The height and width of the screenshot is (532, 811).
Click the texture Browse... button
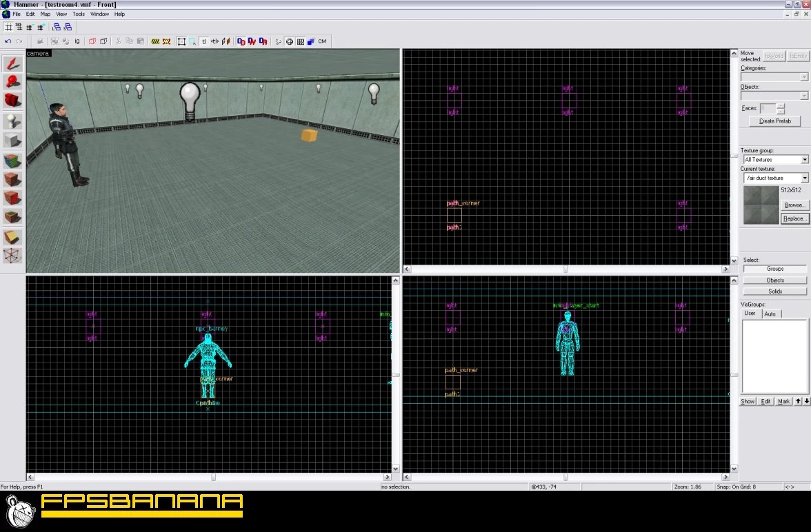794,205
